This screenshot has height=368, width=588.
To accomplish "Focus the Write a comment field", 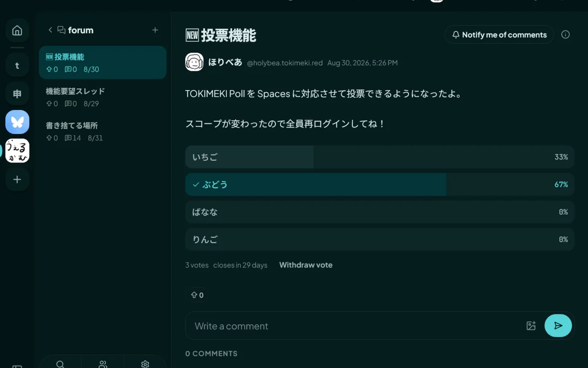I will coord(356,326).
